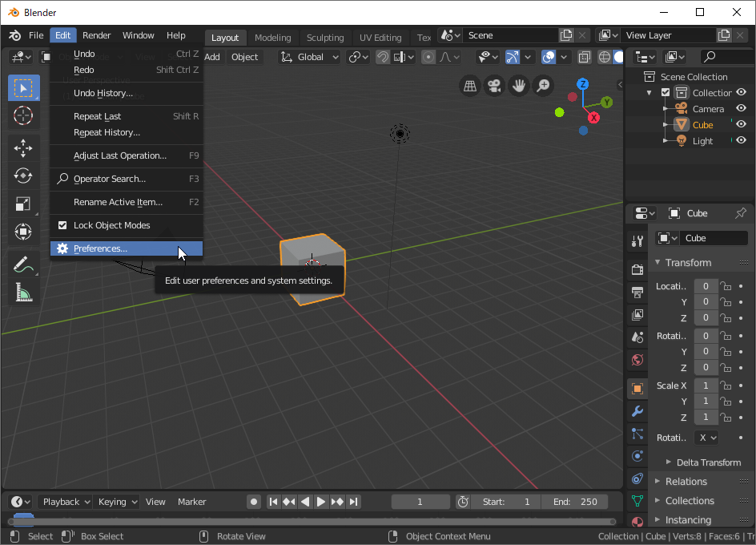Activate the Cursor tool
Screen dimensions: 756x545
(24, 116)
